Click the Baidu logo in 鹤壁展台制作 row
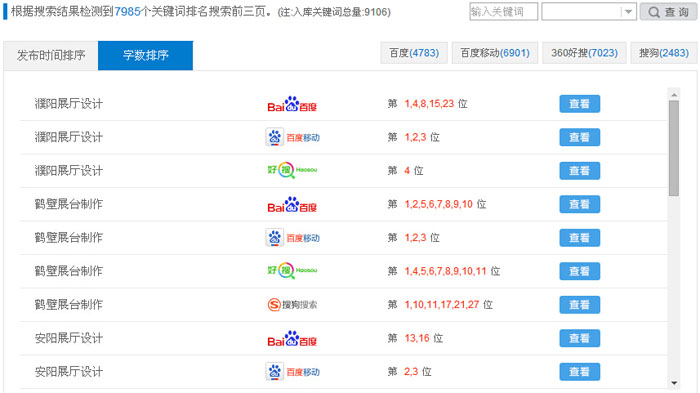Viewport: 700px width, 393px height. [x=292, y=204]
